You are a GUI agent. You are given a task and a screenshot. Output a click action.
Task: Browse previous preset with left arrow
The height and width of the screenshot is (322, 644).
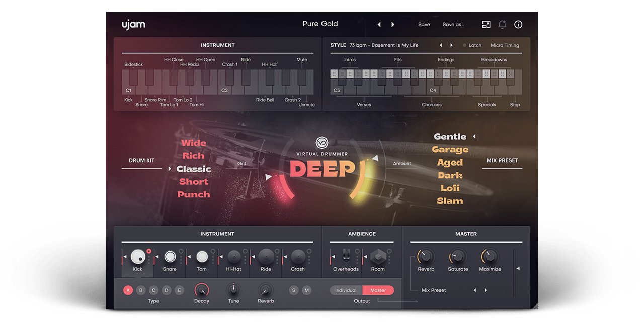tap(379, 24)
